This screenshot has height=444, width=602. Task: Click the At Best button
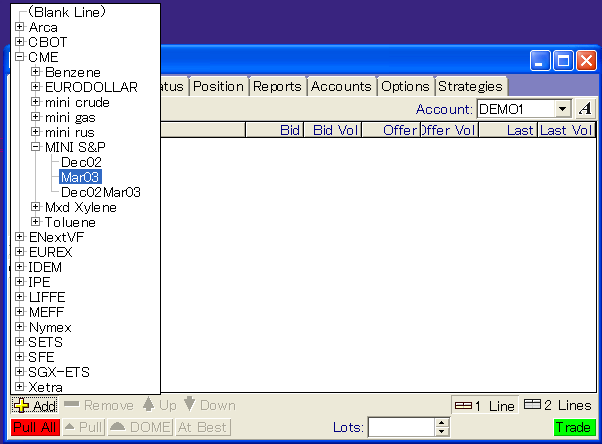[203, 427]
